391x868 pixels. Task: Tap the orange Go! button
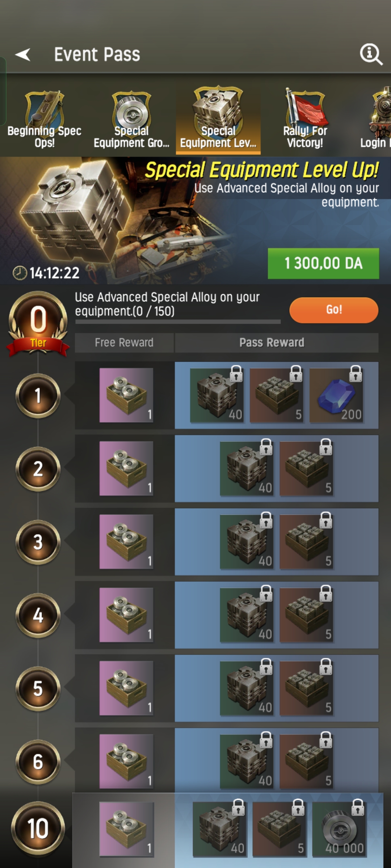(x=334, y=310)
